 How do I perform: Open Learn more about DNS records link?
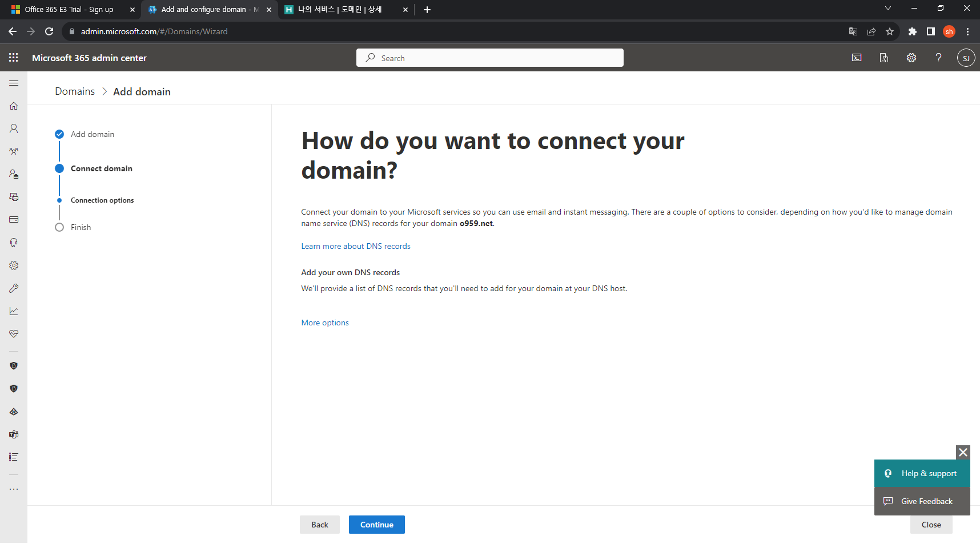(x=356, y=246)
